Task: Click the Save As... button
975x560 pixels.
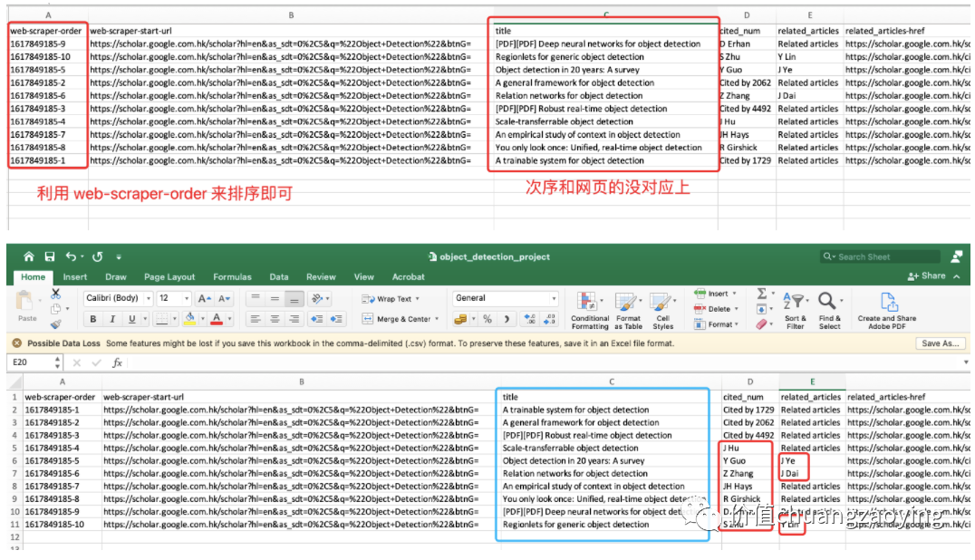Action: 941,343
